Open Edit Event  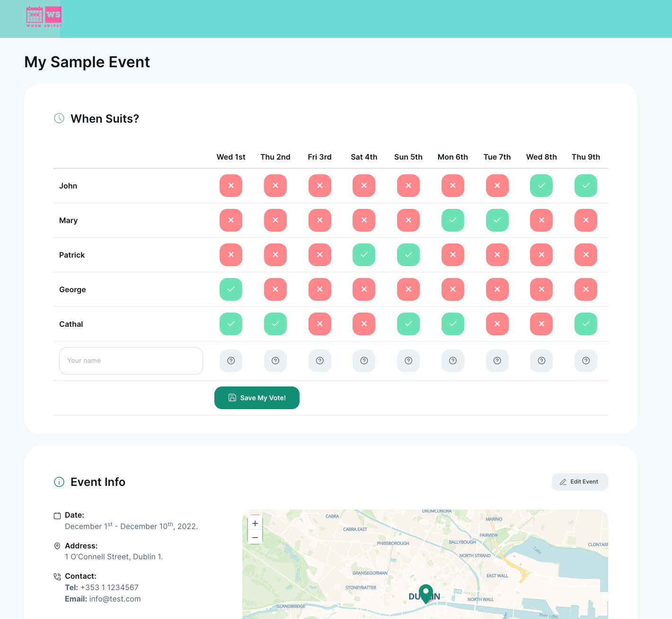pyautogui.click(x=580, y=482)
